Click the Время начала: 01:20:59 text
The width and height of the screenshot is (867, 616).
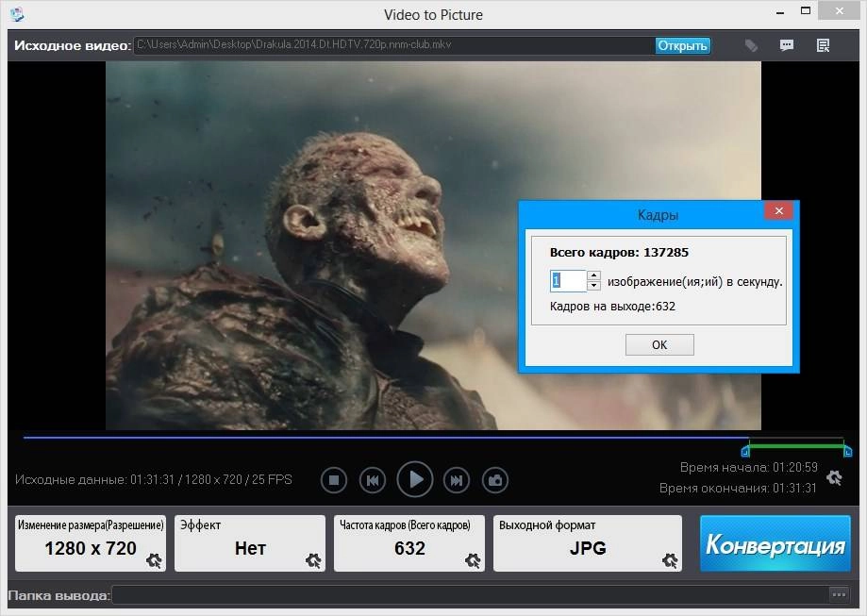[749, 467]
